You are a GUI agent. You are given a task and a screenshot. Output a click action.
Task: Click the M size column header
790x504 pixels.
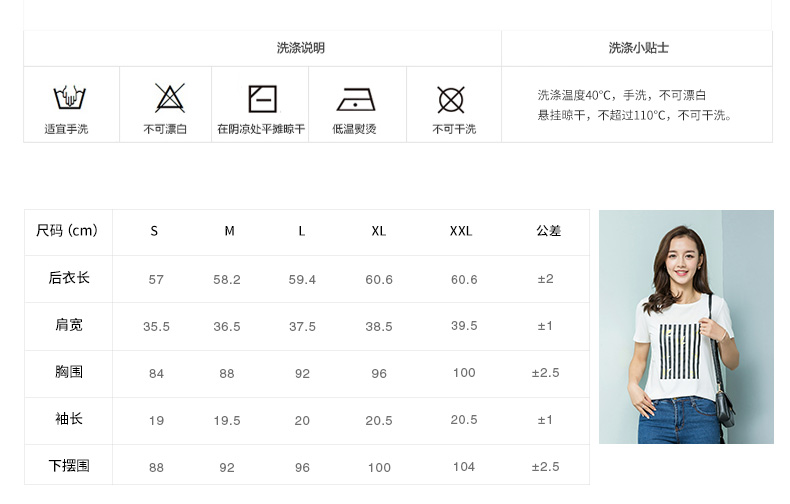click(229, 231)
